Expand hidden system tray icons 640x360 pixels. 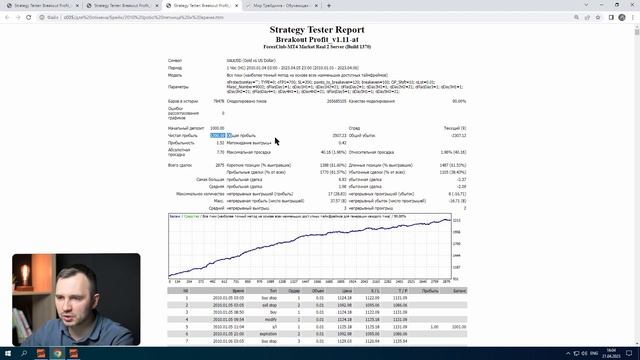point(568,353)
